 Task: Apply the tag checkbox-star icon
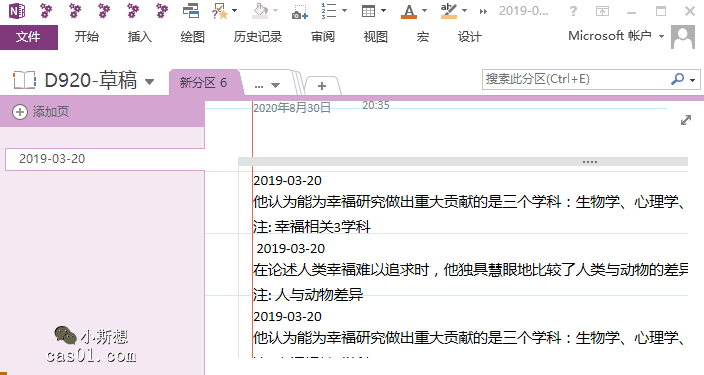pos(220,11)
